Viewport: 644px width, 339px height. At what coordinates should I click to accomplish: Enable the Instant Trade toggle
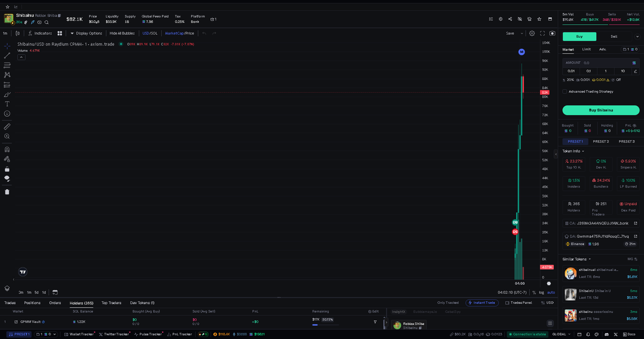(x=482, y=303)
